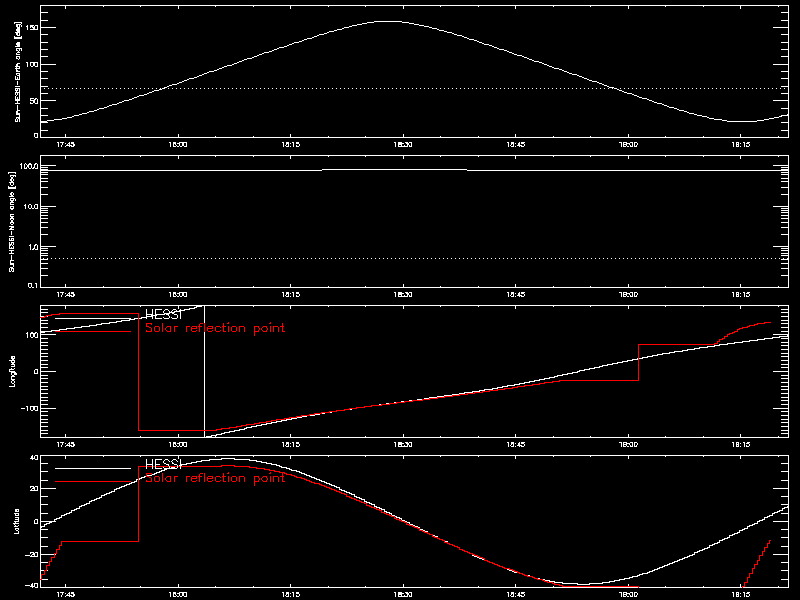Click the "0.1" tick on Noon angle axis
This screenshot has width=800, height=600.
32,285
